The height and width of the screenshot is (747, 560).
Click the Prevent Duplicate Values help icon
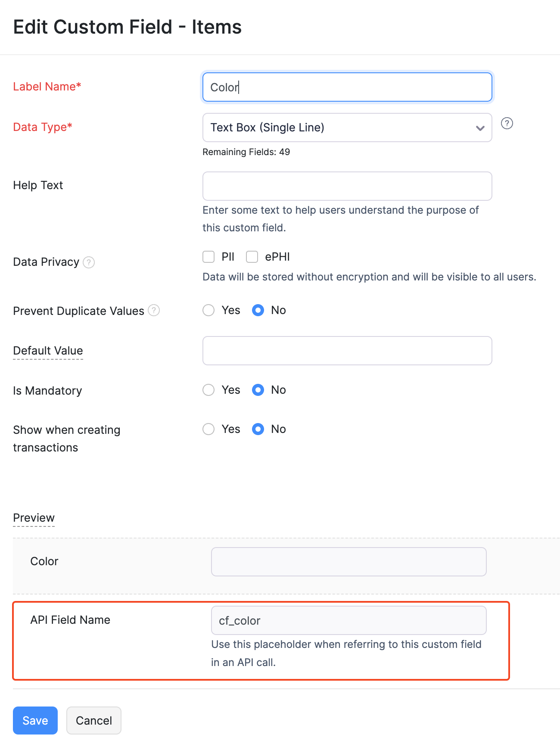pos(154,310)
